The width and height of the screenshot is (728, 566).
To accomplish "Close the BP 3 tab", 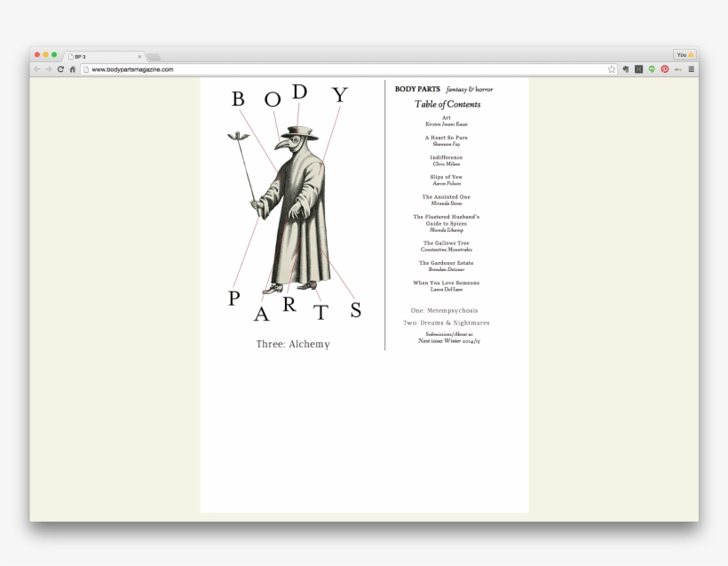I will click(139, 56).
